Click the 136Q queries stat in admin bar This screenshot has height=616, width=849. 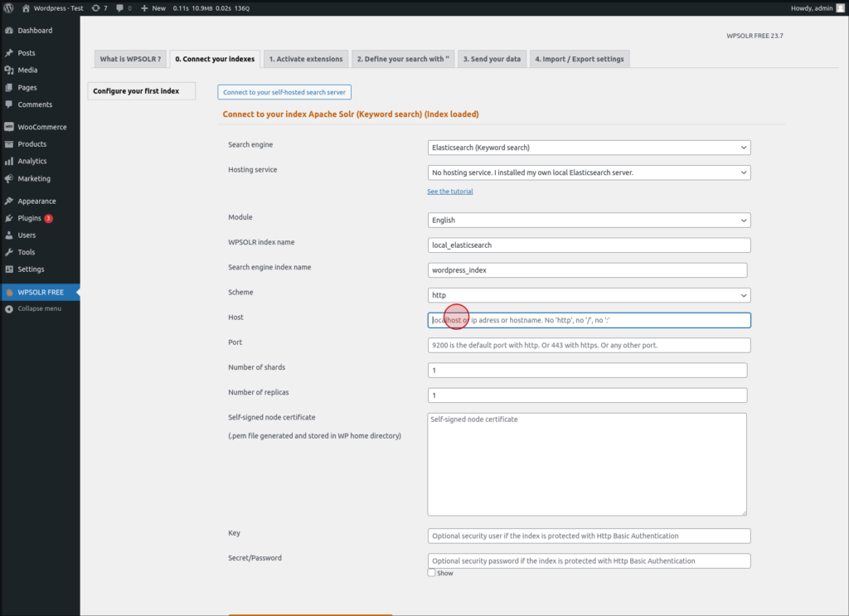point(241,8)
